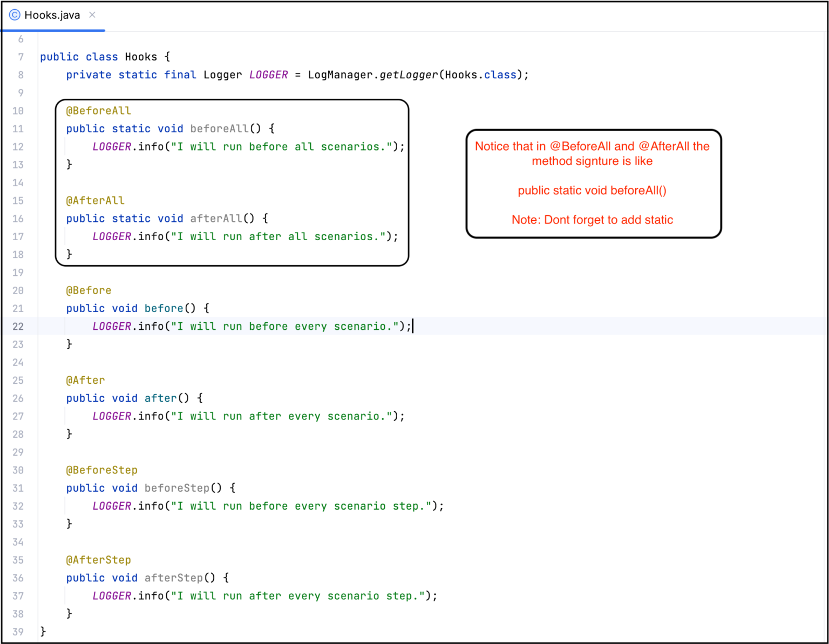Click line number 10 in the gutter
Viewport: 829px width, 644px height.
click(18, 111)
